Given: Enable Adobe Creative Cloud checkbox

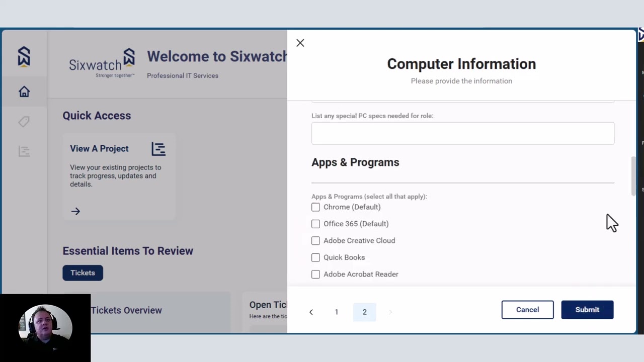Looking at the screenshot, I should click(x=315, y=241).
